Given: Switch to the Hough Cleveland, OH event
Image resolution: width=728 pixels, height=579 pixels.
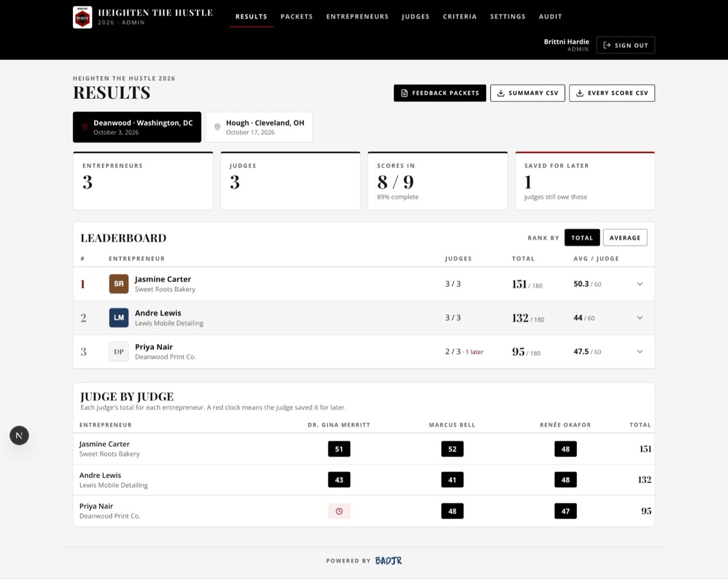Looking at the screenshot, I should click(x=259, y=127).
